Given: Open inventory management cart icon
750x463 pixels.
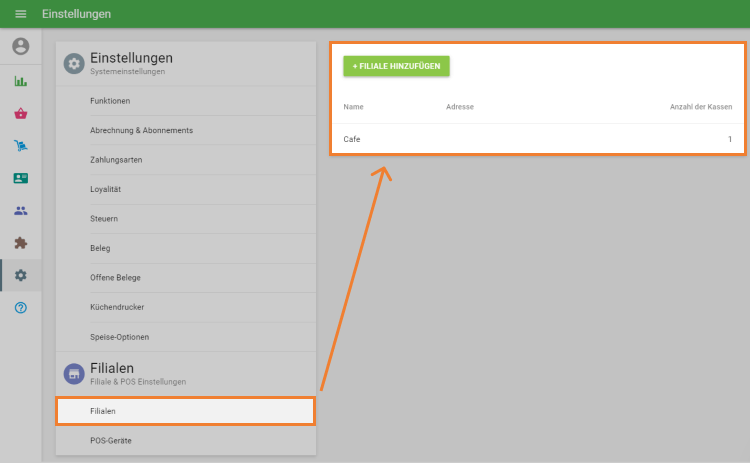Looking at the screenshot, I should pos(20,146).
